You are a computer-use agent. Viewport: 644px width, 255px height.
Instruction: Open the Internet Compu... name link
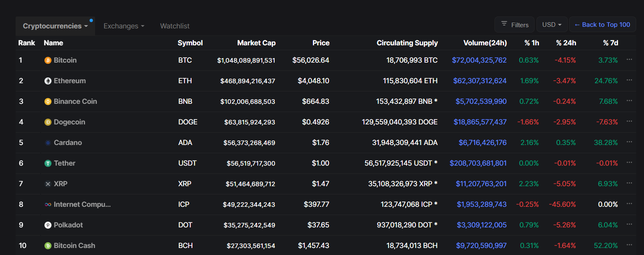pos(82,204)
